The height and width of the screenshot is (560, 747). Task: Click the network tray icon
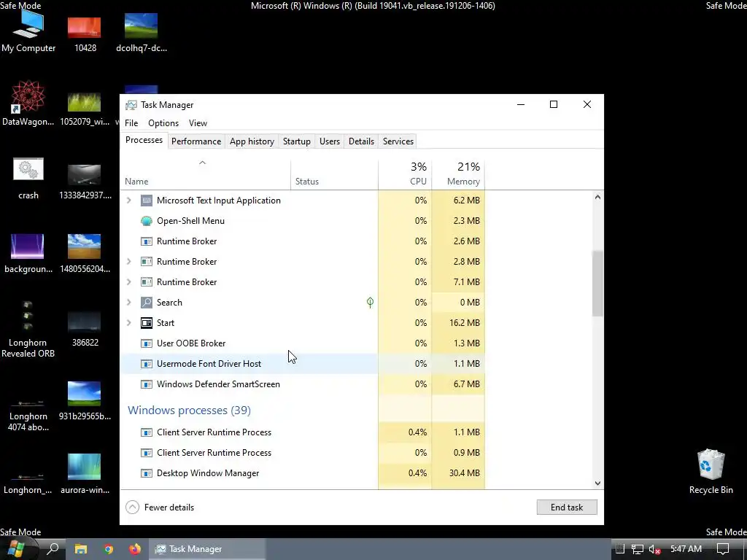pyautogui.click(x=638, y=549)
